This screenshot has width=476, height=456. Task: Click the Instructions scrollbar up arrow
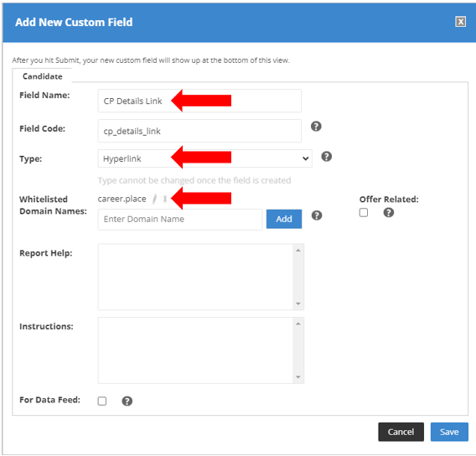tap(298, 324)
